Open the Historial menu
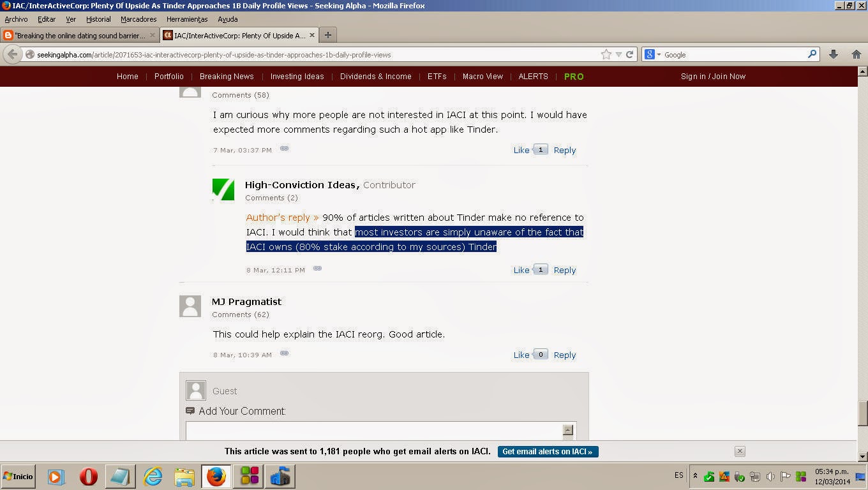 click(98, 19)
